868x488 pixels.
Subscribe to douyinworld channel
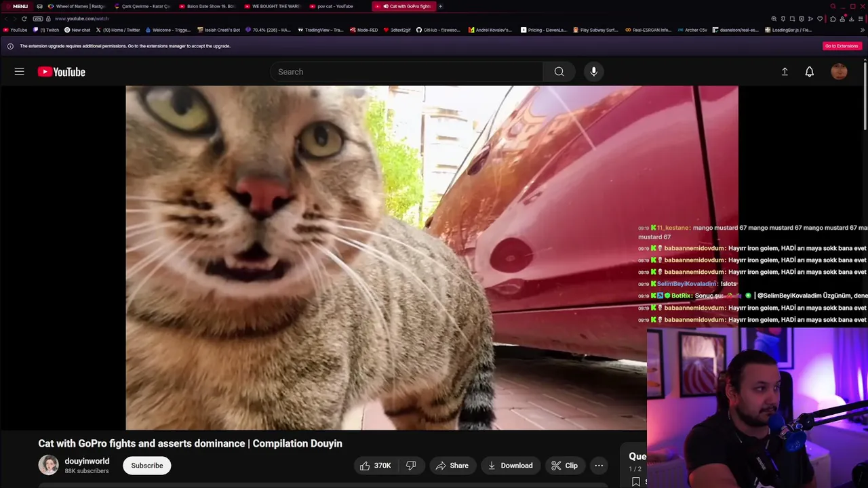pos(147,466)
